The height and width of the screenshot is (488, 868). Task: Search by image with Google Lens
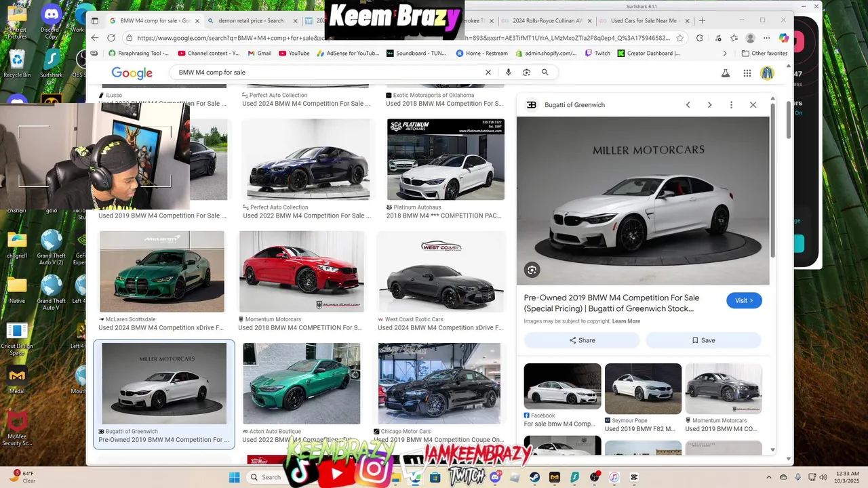pyautogui.click(x=526, y=73)
